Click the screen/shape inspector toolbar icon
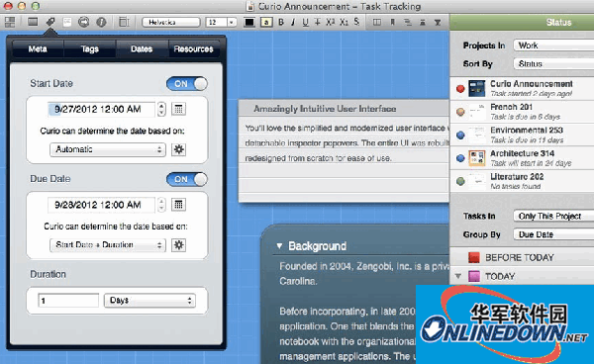594x364 pixels. pyautogui.click(x=33, y=22)
